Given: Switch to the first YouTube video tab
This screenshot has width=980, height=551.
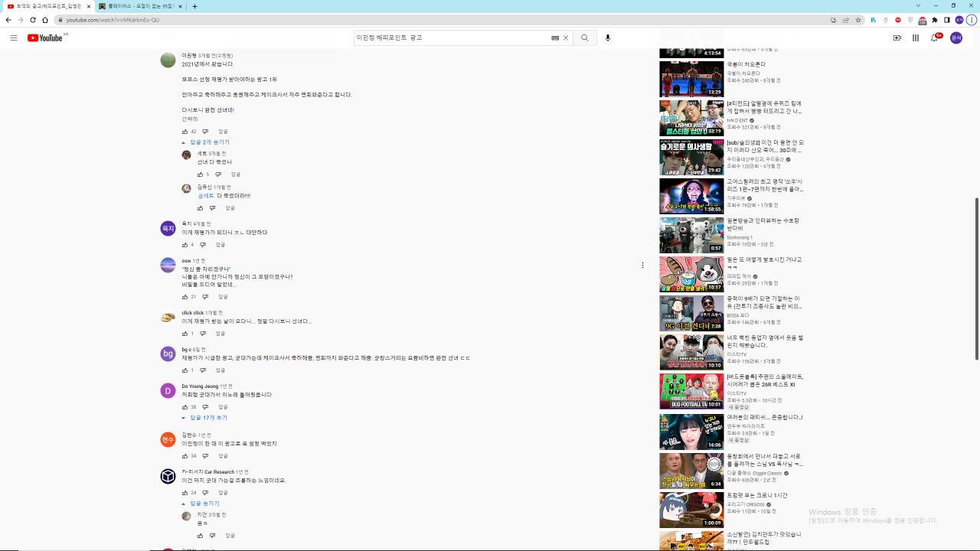Looking at the screenshot, I should coord(47,6).
